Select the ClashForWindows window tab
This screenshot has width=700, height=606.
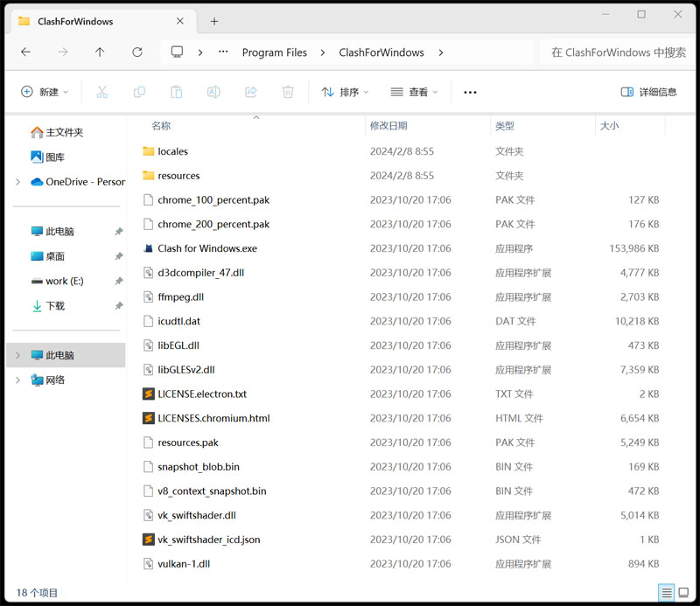click(x=75, y=21)
